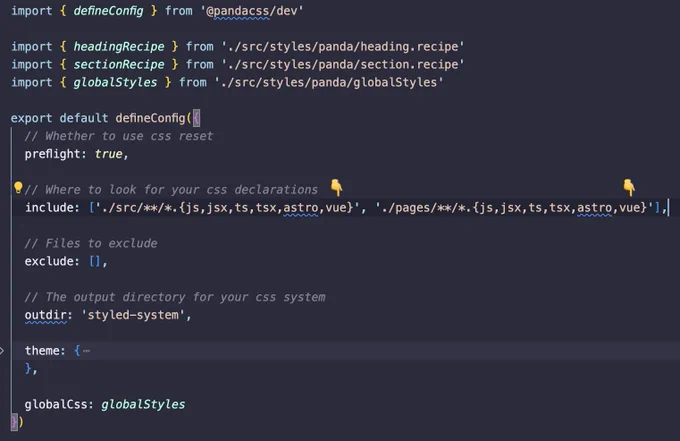The width and height of the screenshot is (680, 441).
Task: Click defineConfig in the export default line
Action: [150, 118]
